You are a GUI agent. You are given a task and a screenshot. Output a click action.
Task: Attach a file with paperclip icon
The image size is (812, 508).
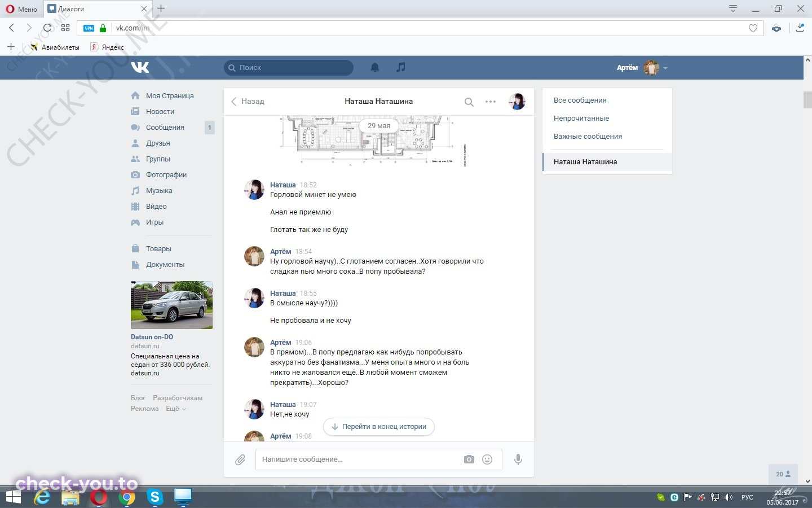click(240, 460)
